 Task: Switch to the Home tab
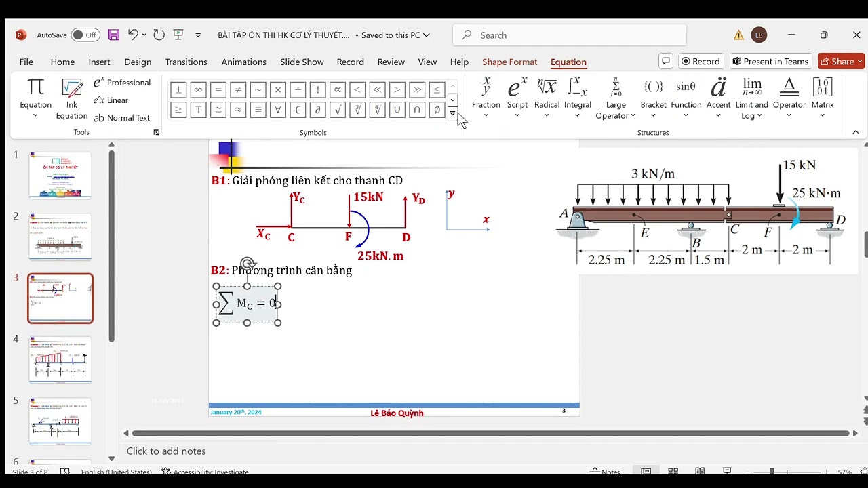[x=62, y=62]
